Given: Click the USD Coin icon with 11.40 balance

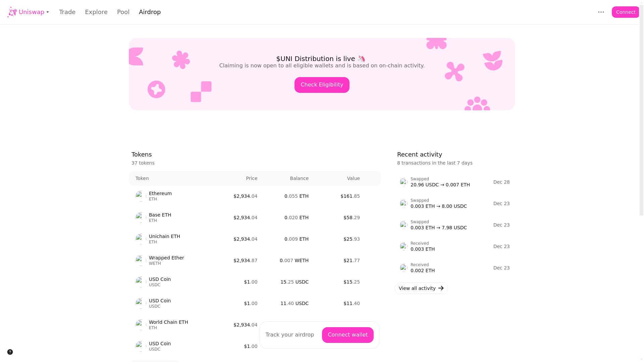Looking at the screenshot, I should click(x=141, y=303).
